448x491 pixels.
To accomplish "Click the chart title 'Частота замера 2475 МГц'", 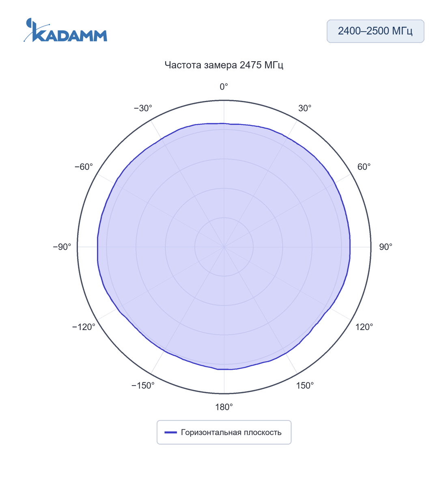I will click(224, 65).
